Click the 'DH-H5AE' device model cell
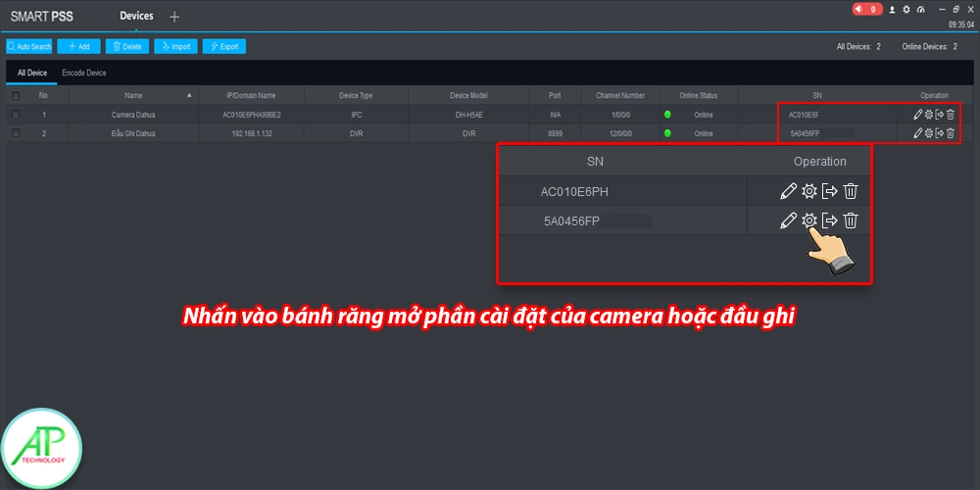Viewport: 980px width, 490px height. click(x=468, y=115)
